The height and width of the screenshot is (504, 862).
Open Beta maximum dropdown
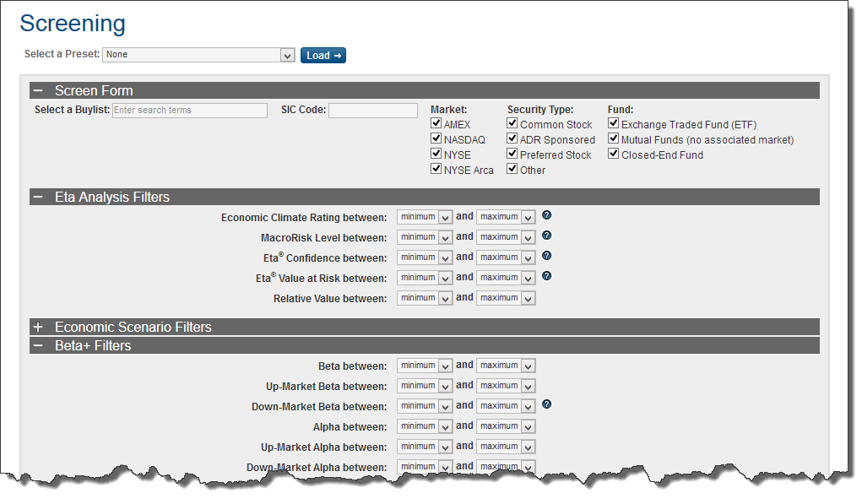(x=506, y=366)
